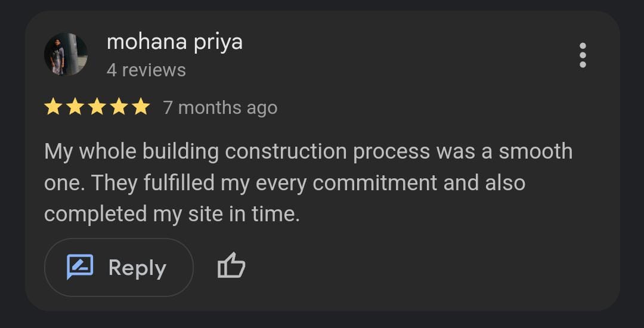Click the reviewer name mohana priya
Screen dimensions: 644x328
[x=174, y=42]
